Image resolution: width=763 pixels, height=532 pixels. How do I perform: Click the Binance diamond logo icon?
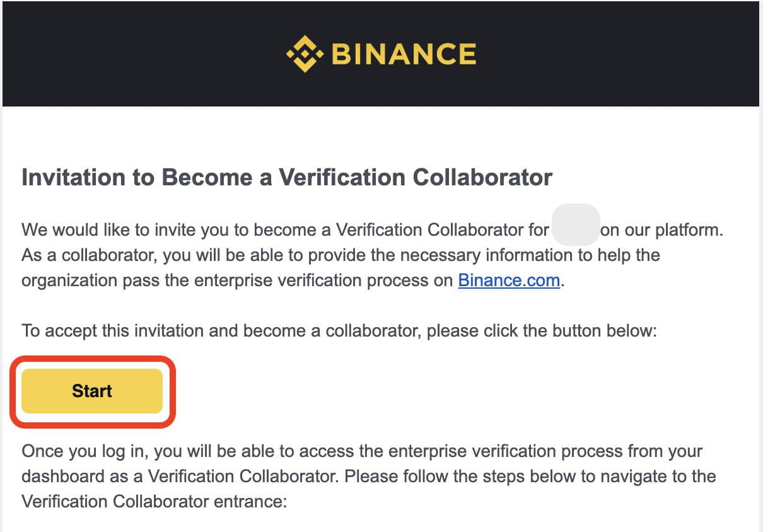(x=305, y=54)
